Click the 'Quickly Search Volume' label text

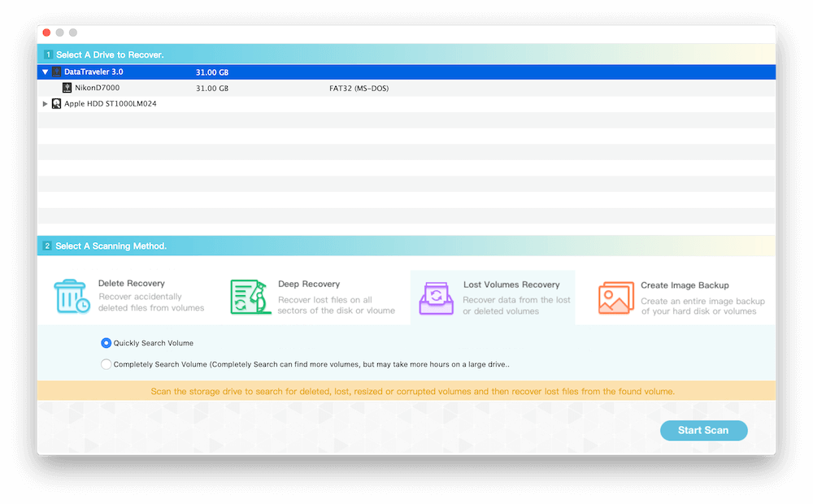[x=154, y=343]
